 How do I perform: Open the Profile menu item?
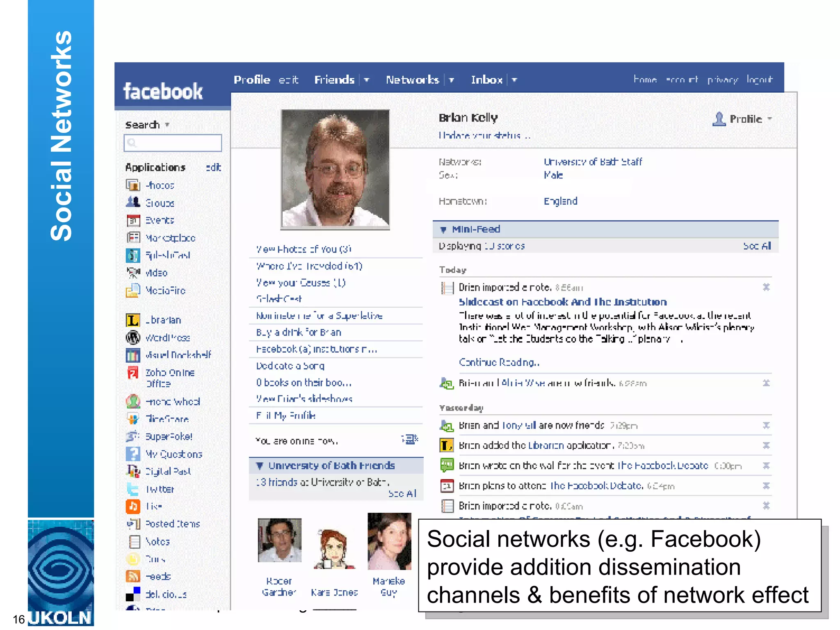point(252,80)
